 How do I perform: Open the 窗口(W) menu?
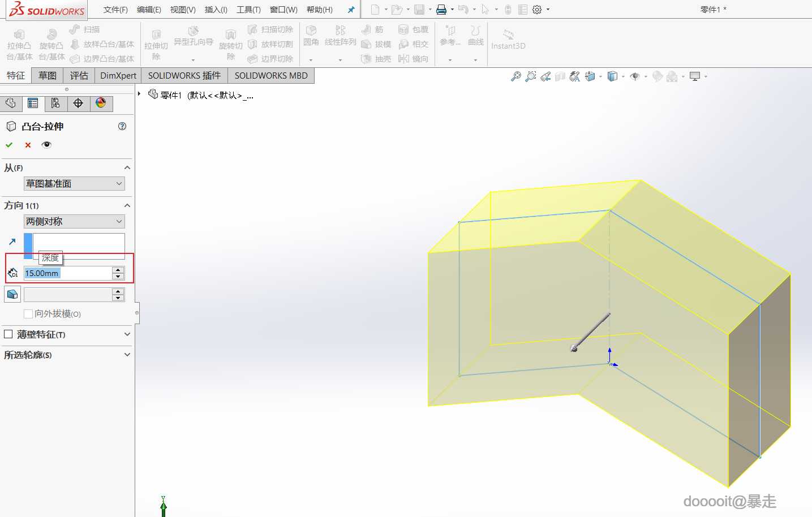click(283, 10)
